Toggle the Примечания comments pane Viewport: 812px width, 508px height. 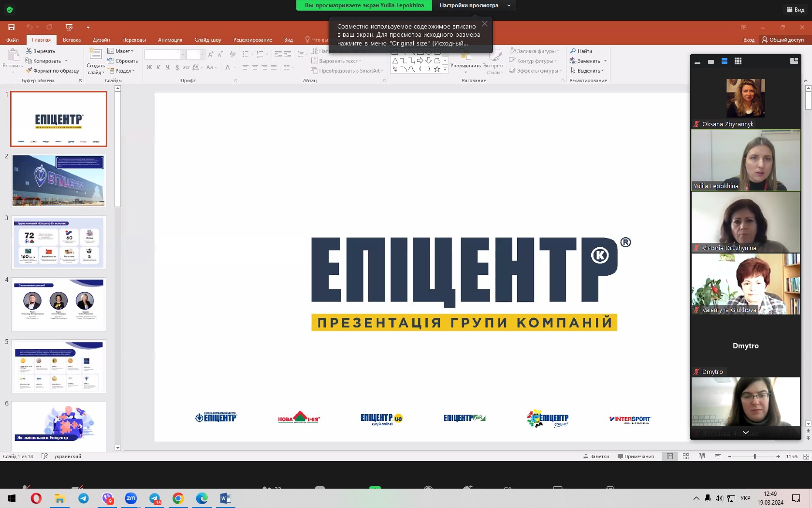coord(636,456)
